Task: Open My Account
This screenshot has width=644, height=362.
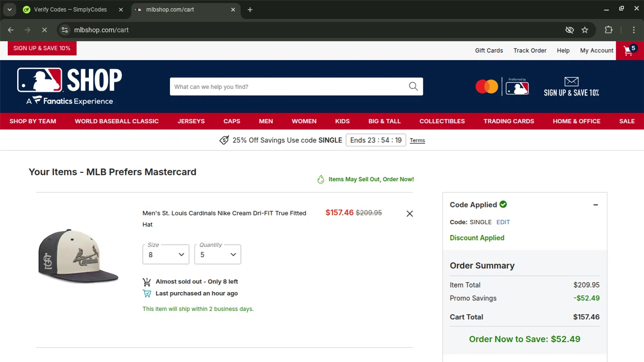Action: tap(597, 50)
